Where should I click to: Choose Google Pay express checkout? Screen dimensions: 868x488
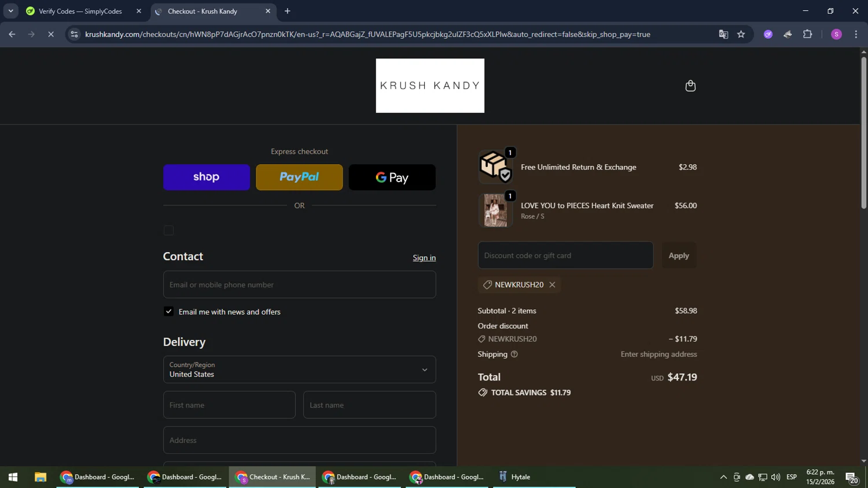[x=392, y=177]
